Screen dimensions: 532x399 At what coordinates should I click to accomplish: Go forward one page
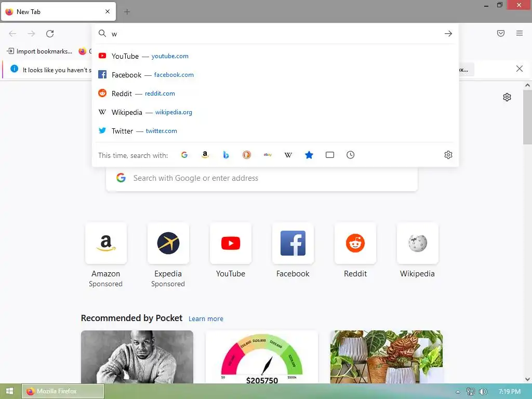[x=31, y=34]
